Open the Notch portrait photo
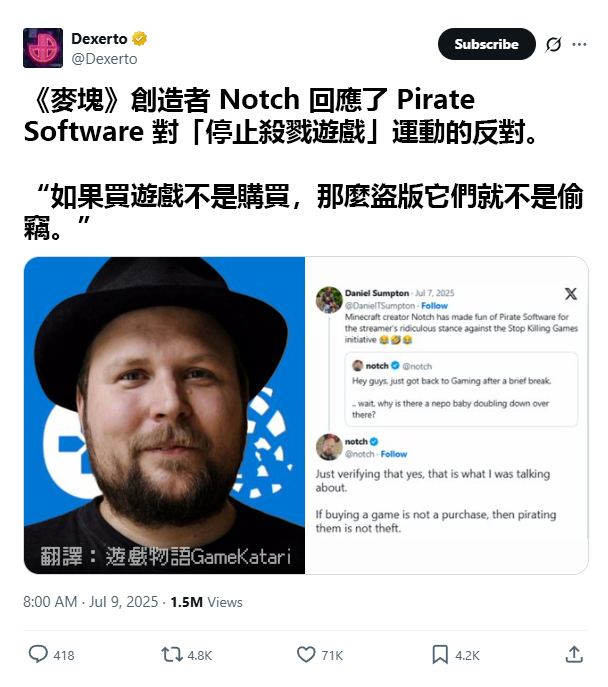This screenshot has width=608, height=687. click(x=164, y=415)
